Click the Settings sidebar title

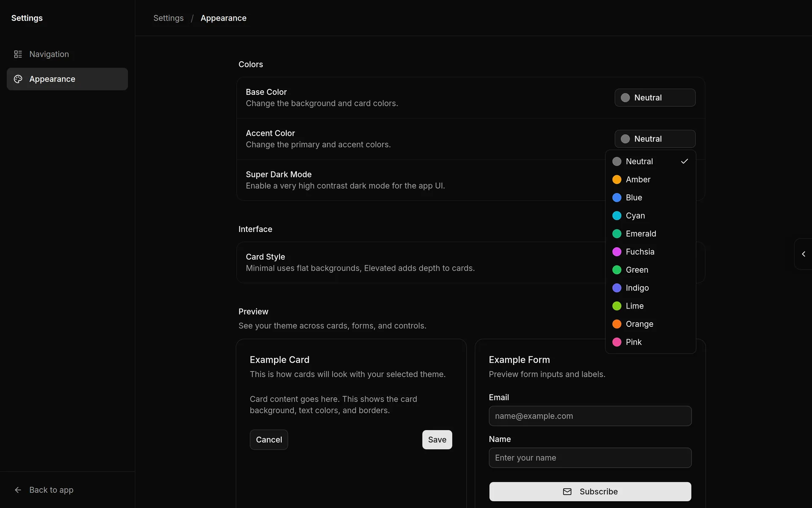click(x=27, y=18)
